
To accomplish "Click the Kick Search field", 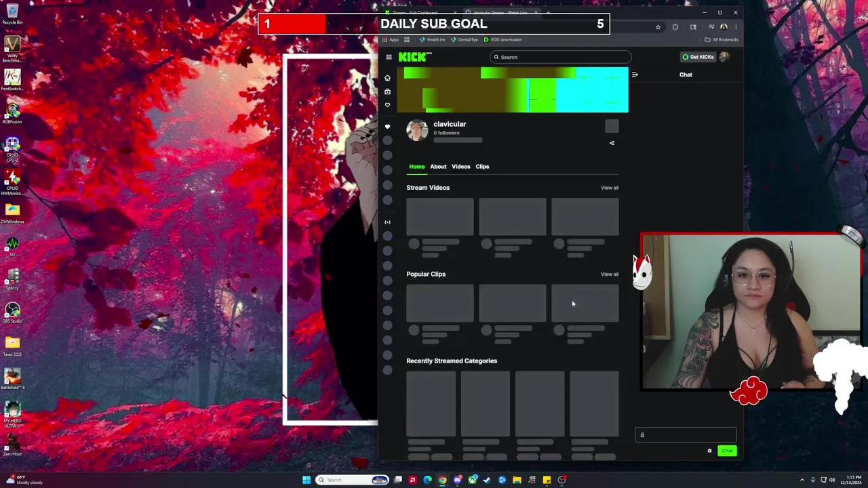I will tap(560, 57).
